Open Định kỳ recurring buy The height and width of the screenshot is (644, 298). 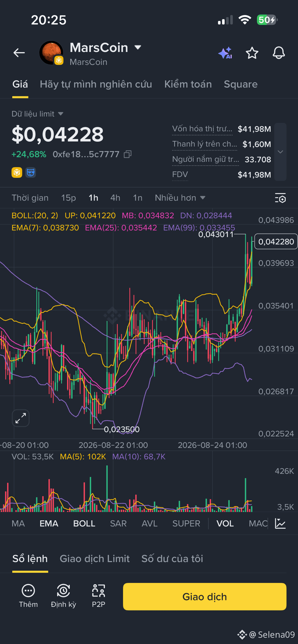tap(63, 596)
